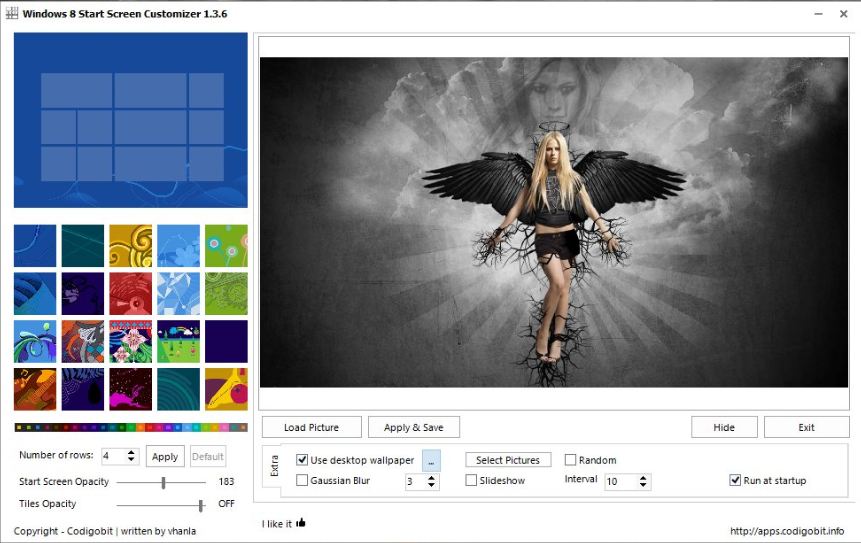Open the apps.codigobit.info website link
The width and height of the screenshot is (861, 543).
(x=786, y=531)
